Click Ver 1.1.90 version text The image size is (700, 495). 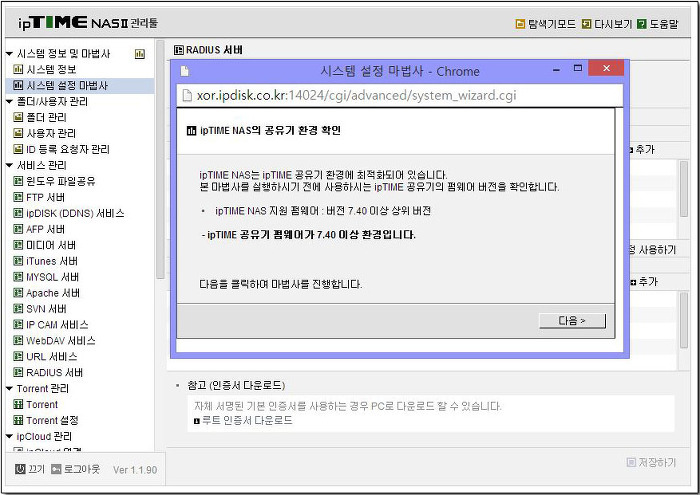tap(135, 470)
